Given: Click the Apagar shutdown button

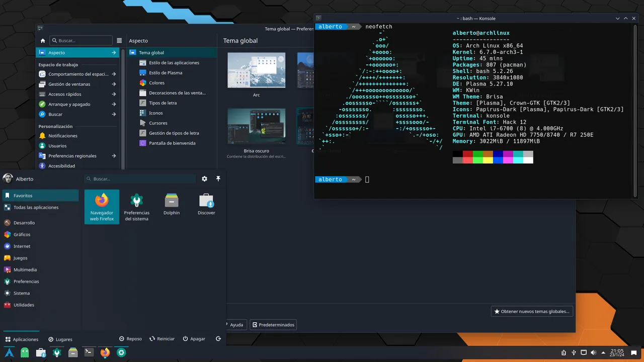Looking at the screenshot, I should [194, 339].
